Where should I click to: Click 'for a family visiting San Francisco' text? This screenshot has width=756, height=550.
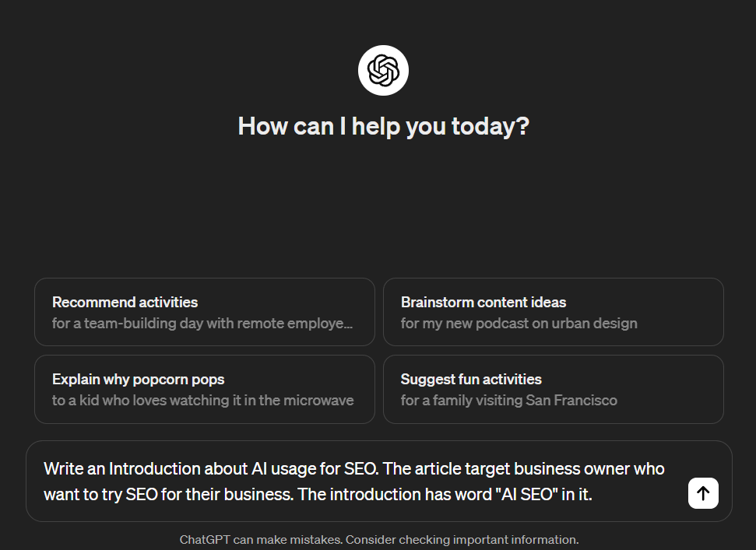click(x=508, y=400)
